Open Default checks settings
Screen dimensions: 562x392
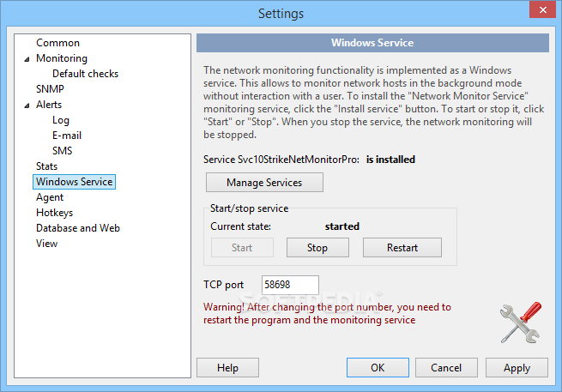pyautogui.click(x=85, y=74)
